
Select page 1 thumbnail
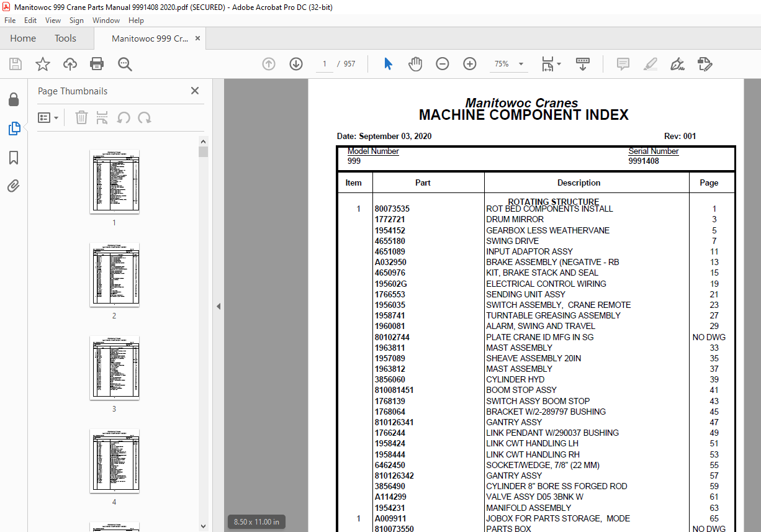click(x=114, y=181)
